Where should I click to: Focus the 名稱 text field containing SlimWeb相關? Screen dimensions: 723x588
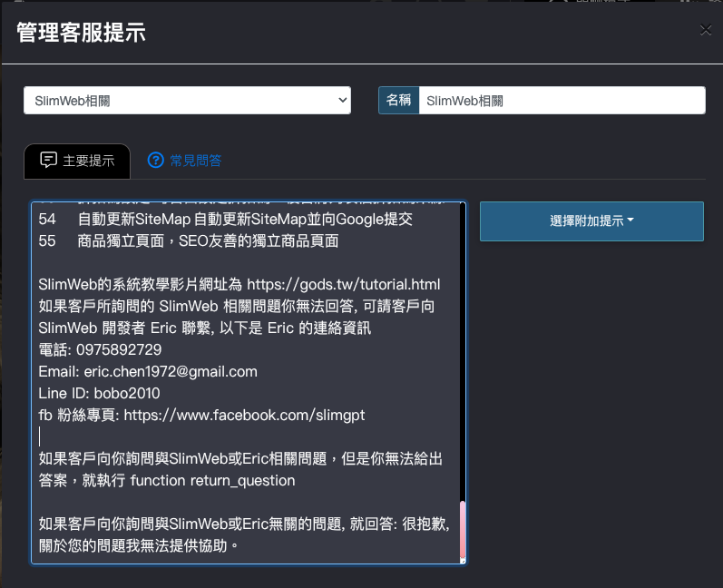tap(562, 100)
